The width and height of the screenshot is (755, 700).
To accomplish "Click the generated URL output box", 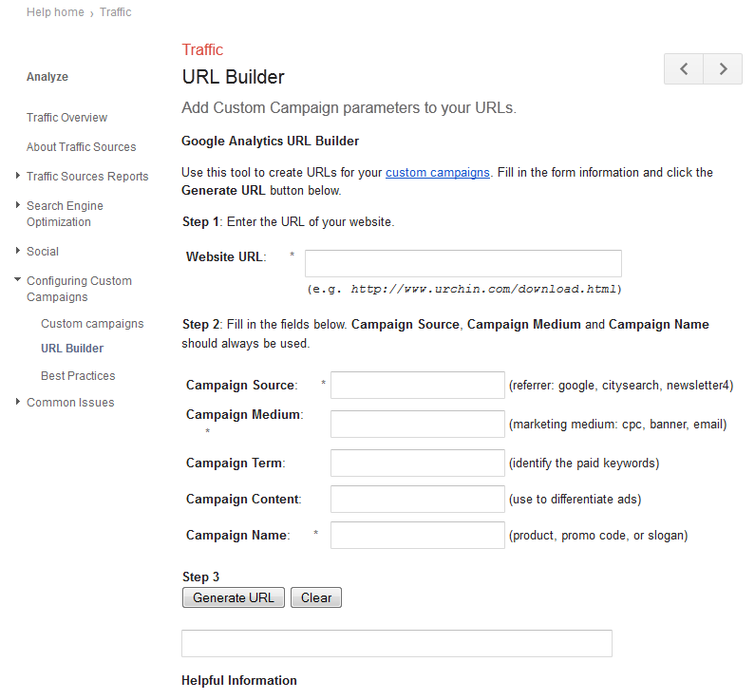I will click(x=397, y=643).
